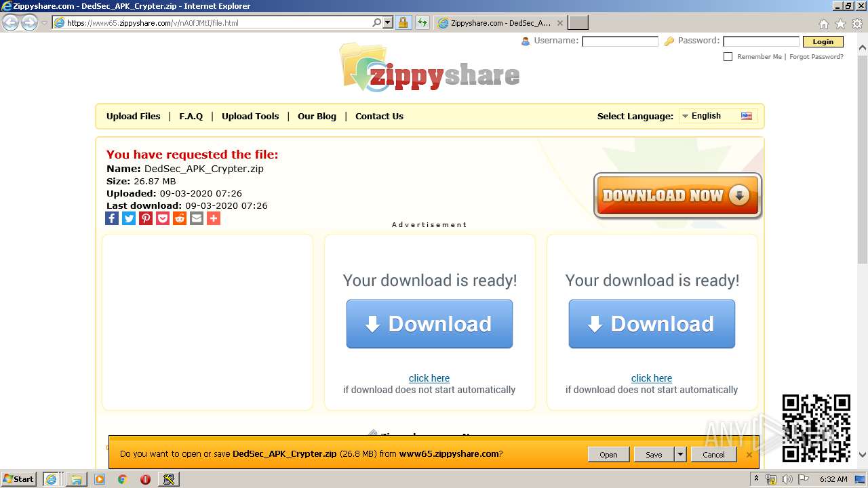
Task: Click the vertical page scrollbar thumb
Action: (863, 159)
